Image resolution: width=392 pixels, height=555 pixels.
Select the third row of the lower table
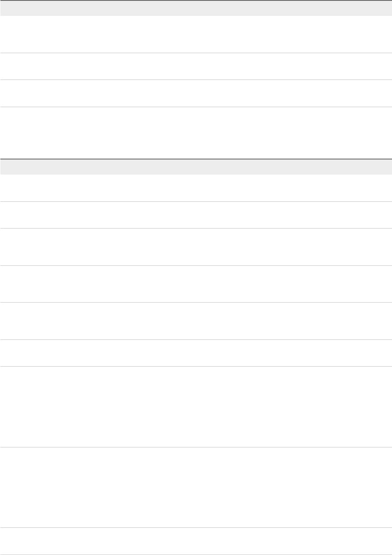tap(196, 247)
